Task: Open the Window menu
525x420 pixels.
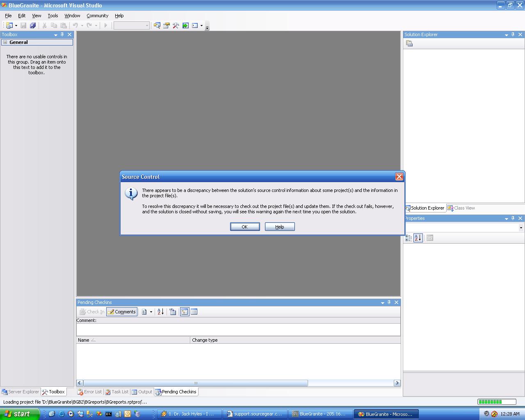Action: coord(72,16)
